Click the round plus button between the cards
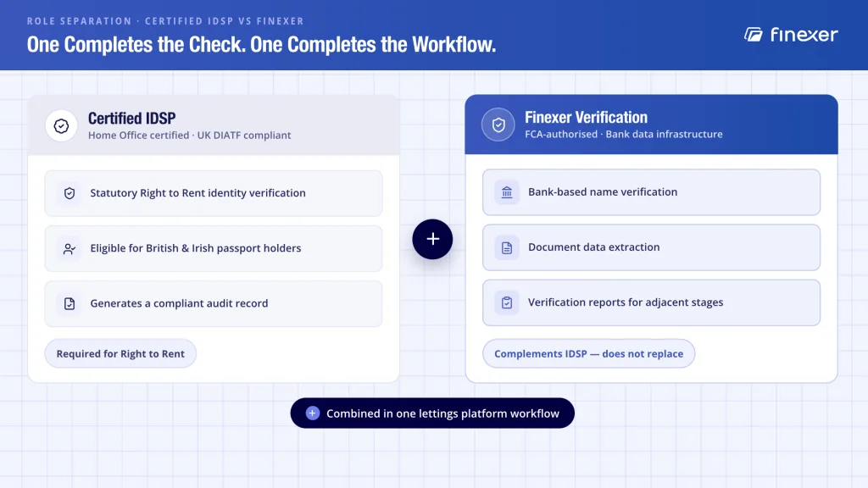Screen dimensions: 868x488 (432, 239)
